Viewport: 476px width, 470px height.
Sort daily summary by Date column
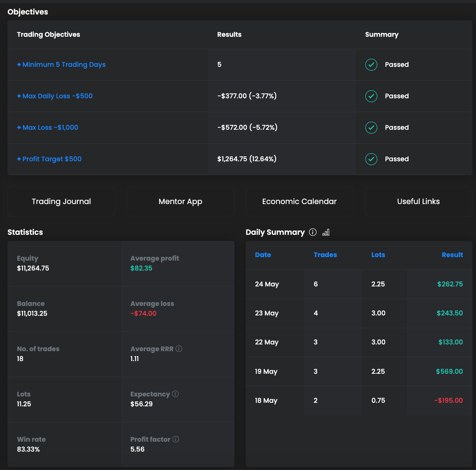point(263,255)
